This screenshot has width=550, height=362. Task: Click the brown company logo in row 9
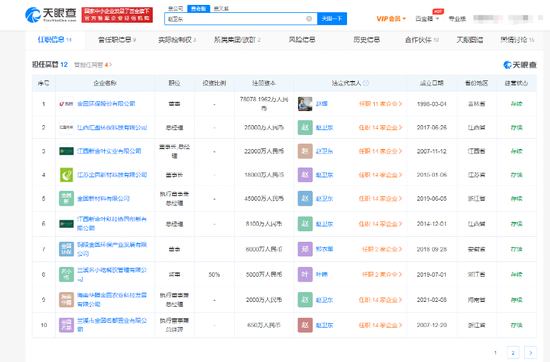click(x=66, y=300)
